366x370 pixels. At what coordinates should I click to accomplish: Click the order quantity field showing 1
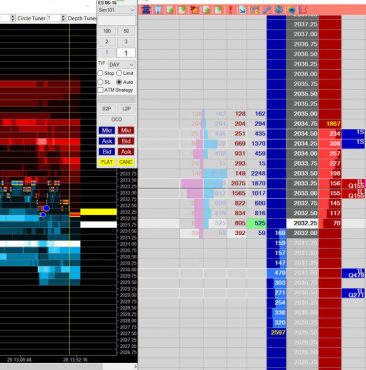coord(126,53)
